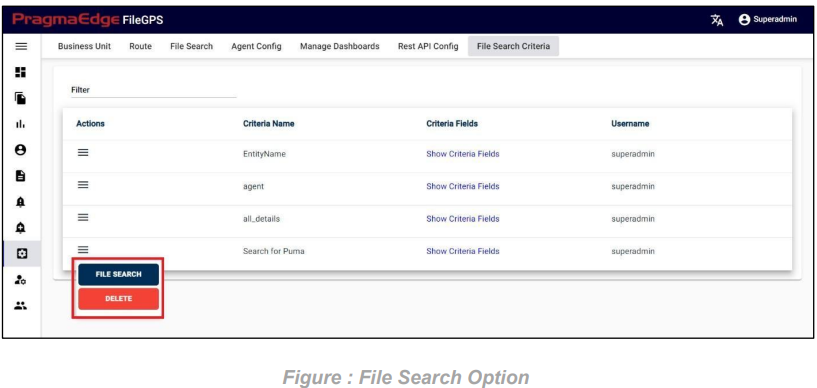Go to the Rest API Config tab

coord(428,46)
